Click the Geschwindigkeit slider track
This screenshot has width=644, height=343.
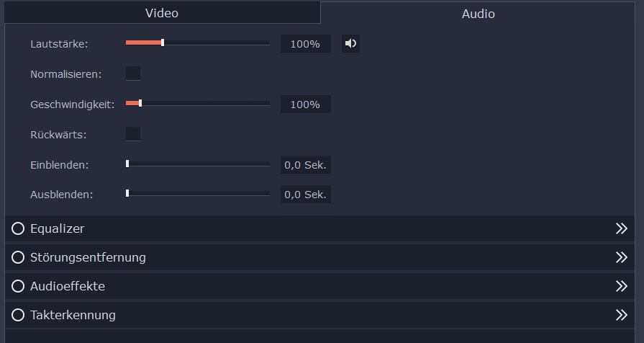198,103
